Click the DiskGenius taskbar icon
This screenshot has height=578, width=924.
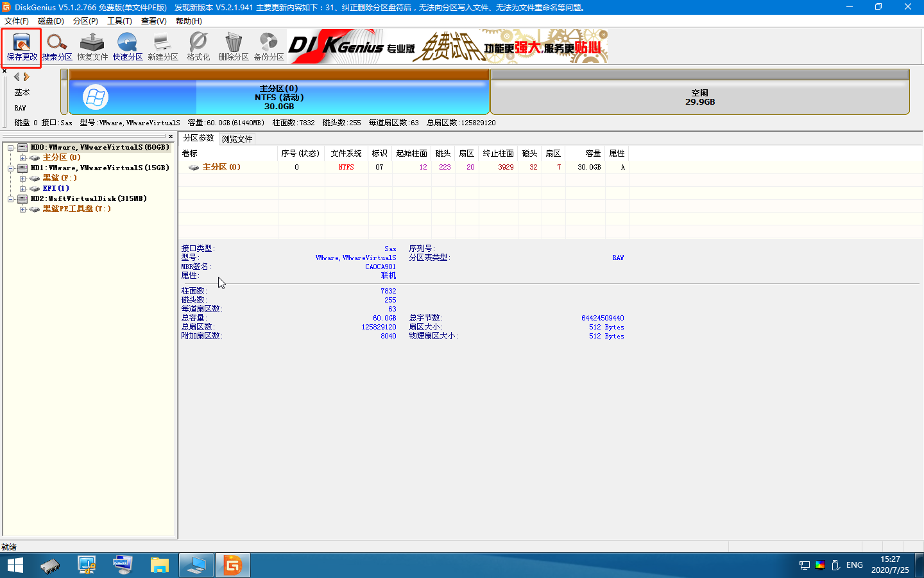pyautogui.click(x=232, y=565)
